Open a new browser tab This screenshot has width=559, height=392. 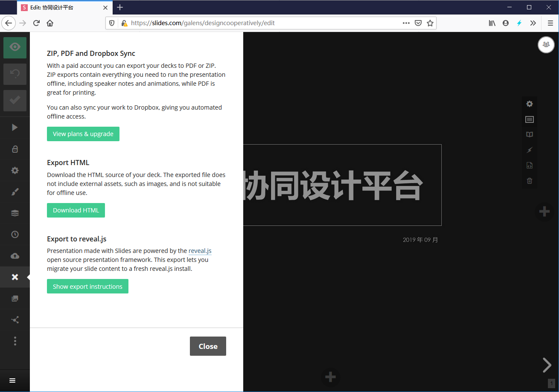pyautogui.click(x=120, y=7)
